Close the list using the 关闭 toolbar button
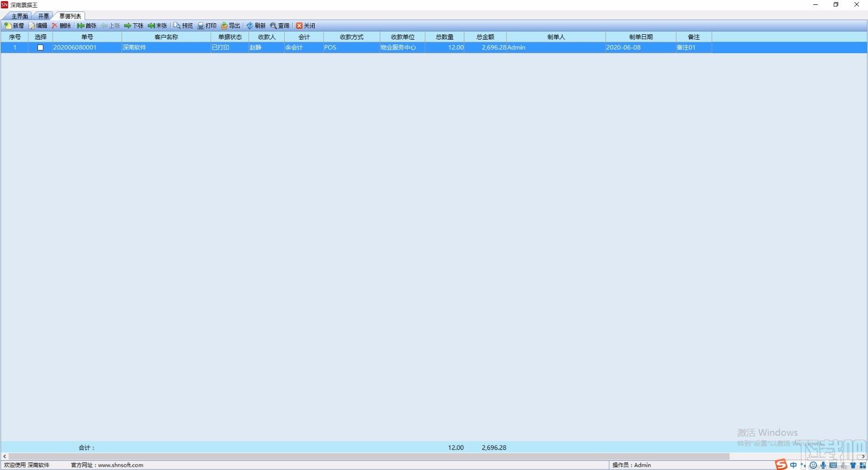The image size is (868, 470). point(305,26)
